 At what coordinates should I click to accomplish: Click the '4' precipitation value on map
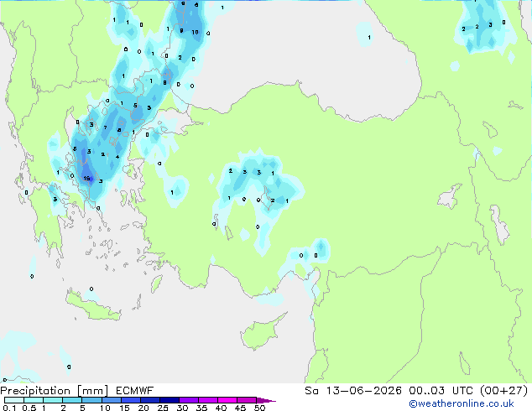tap(117, 157)
